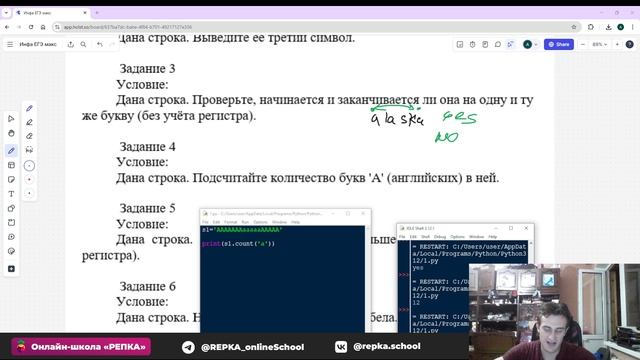Screen dimensions: 640x360
Task: Click 'yes' output in IDLE Shell
Action: click(x=418, y=268)
